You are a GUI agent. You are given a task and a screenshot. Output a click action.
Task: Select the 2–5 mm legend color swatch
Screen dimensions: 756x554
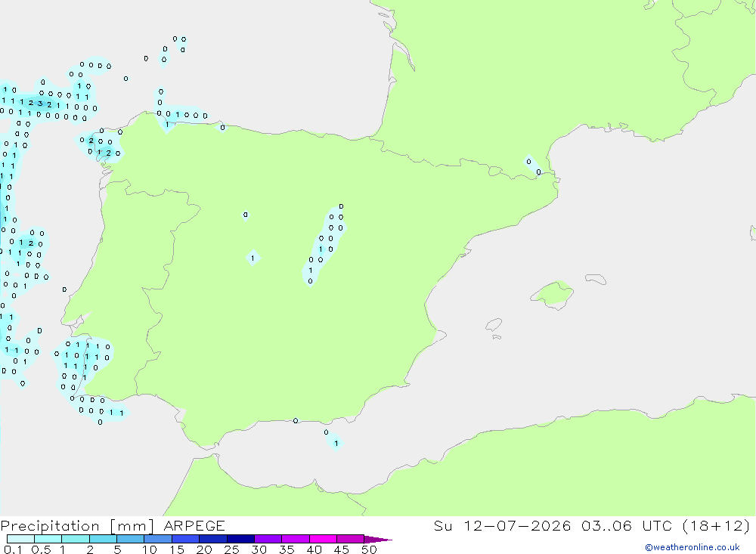point(103,539)
